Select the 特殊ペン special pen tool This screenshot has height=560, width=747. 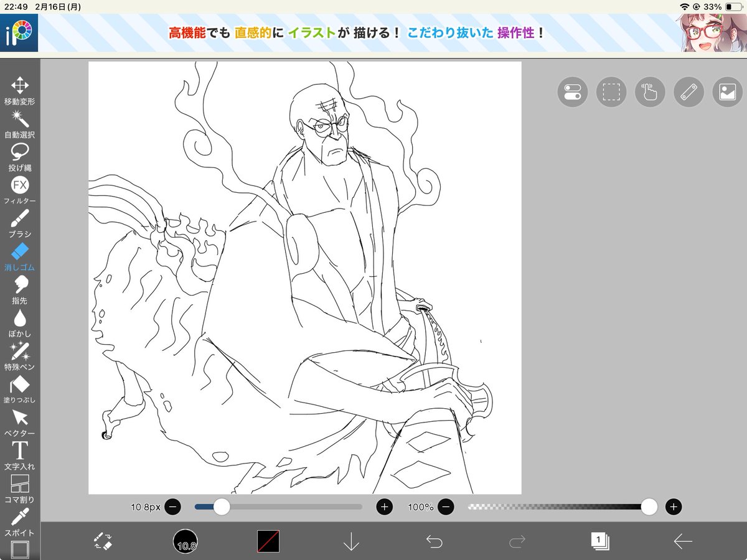point(20,357)
